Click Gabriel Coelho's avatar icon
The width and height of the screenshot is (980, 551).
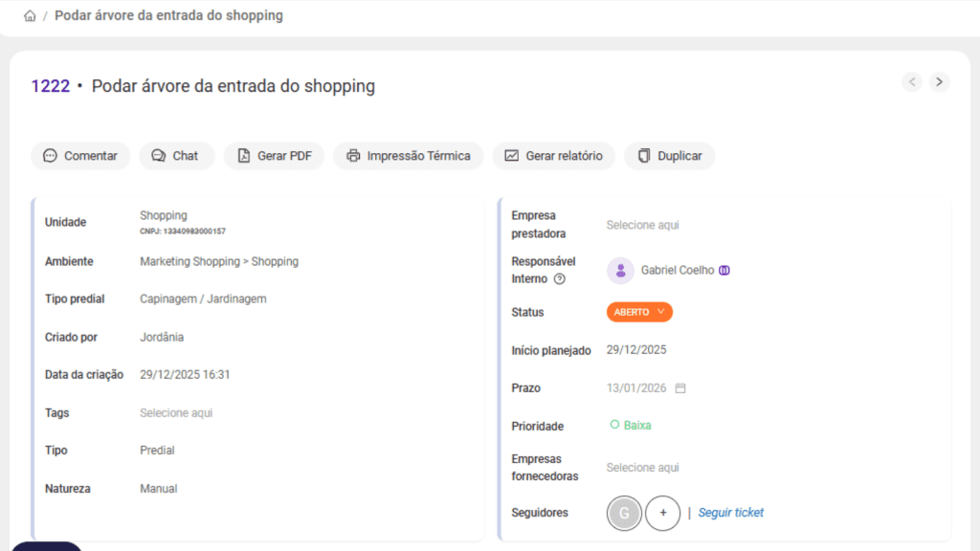tap(620, 271)
